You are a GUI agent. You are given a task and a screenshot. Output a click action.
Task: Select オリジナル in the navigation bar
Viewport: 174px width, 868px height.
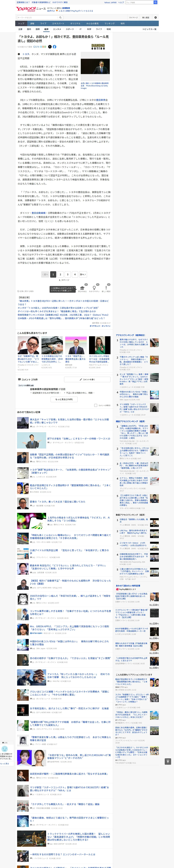tap(75, 24)
